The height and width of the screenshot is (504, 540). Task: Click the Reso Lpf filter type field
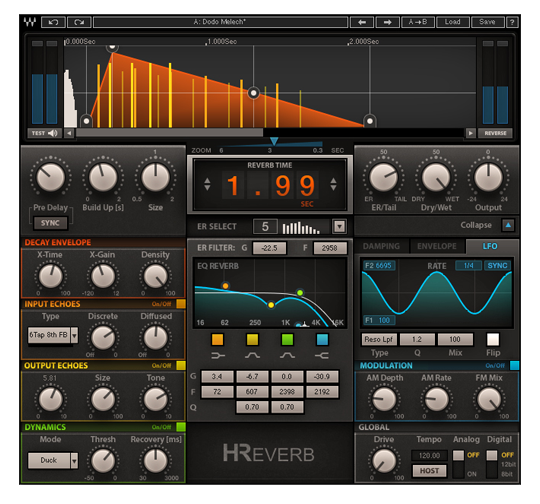(x=379, y=339)
